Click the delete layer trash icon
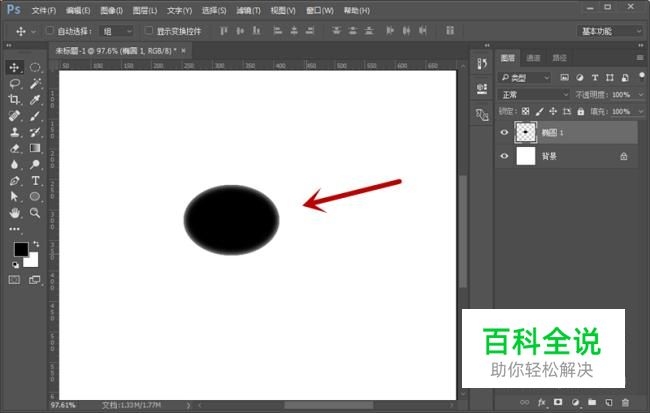This screenshot has height=413, width=650. [x=625, y=402]
